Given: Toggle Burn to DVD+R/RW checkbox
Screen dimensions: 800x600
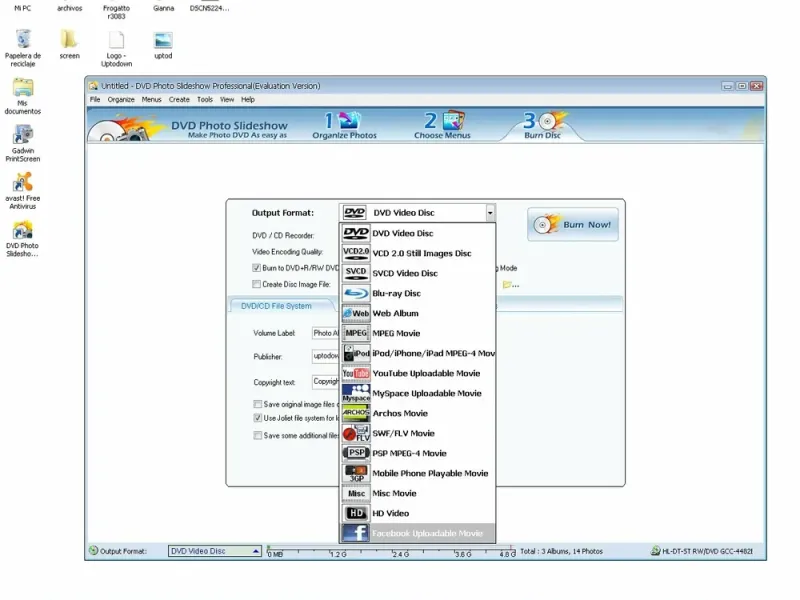Looking at the screenshot, I should pos(257,268).
